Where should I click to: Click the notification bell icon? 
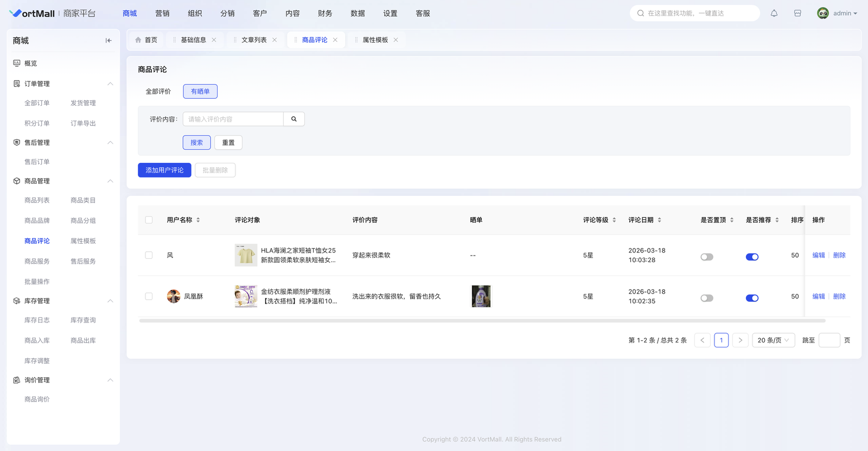(774, 14)
